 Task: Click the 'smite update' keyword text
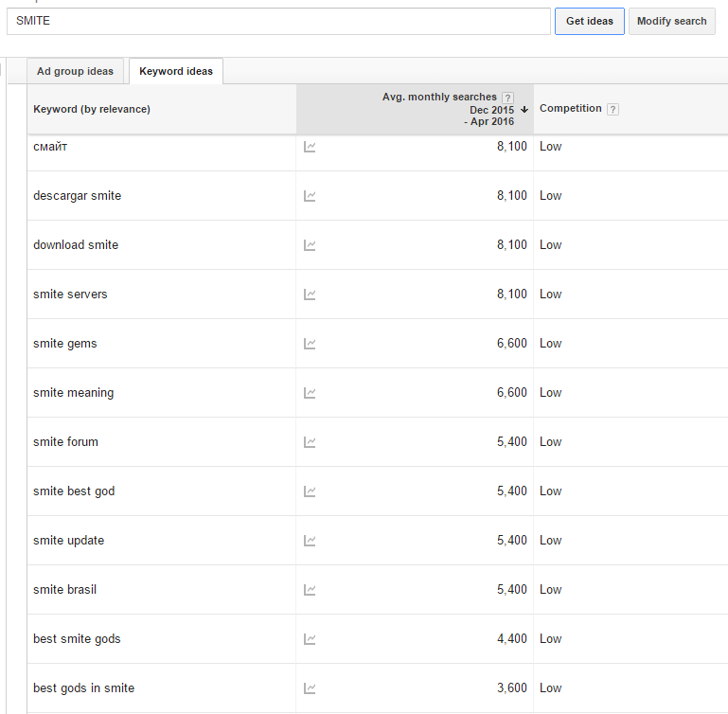coord(68,541)
